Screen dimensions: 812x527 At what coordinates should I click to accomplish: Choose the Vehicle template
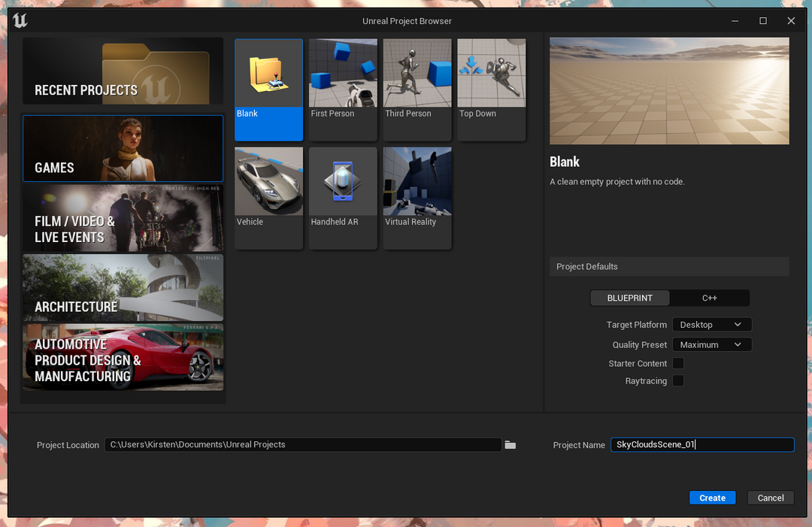[268, 198]
